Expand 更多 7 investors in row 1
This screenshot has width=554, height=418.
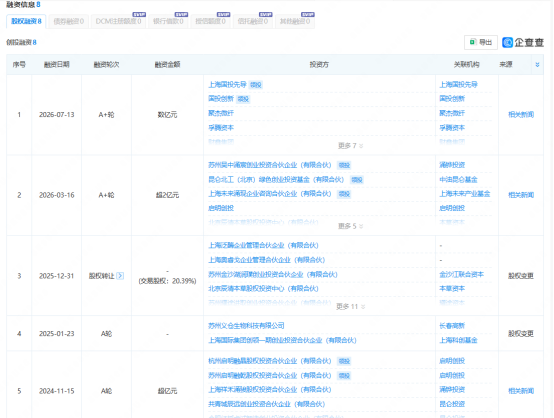pyautogui.click(x=350, y=146)
